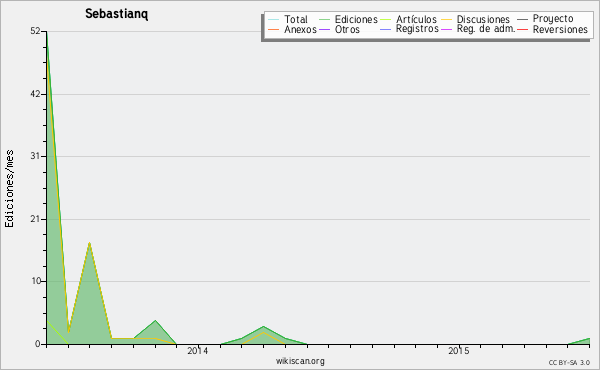The image size is (600, 370).
Task: Click the Sebastianq chart title
Action: (x=116, y=14)
